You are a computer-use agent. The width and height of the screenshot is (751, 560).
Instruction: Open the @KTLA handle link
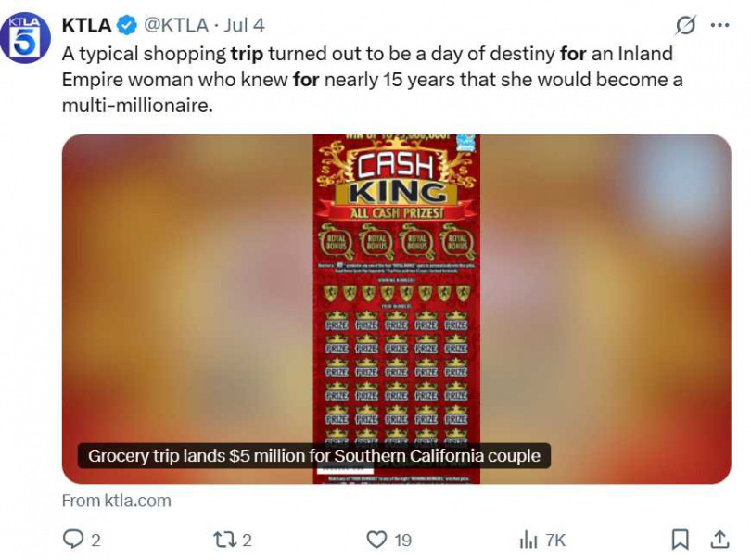[176, 25]
